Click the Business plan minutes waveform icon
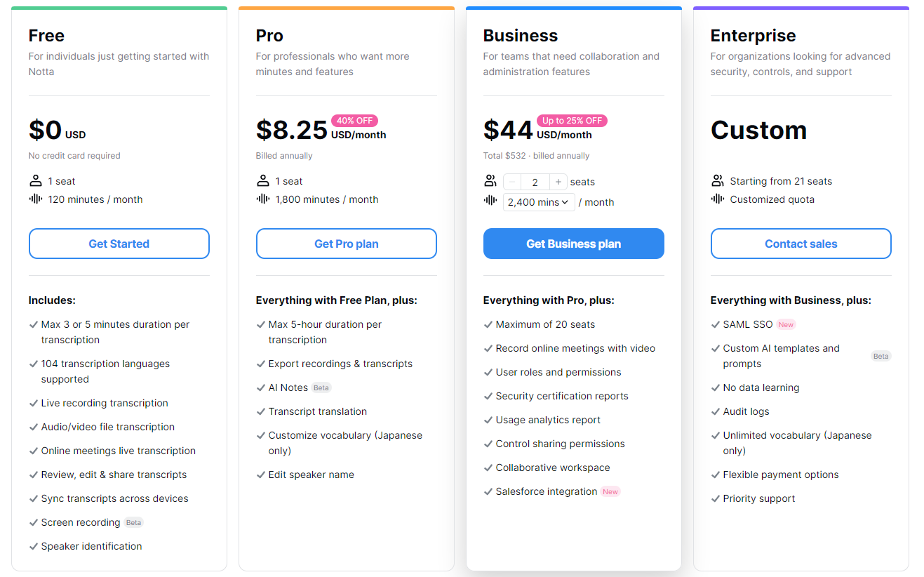The width and height of the screenshot is (924, 577). click(490, 201)
